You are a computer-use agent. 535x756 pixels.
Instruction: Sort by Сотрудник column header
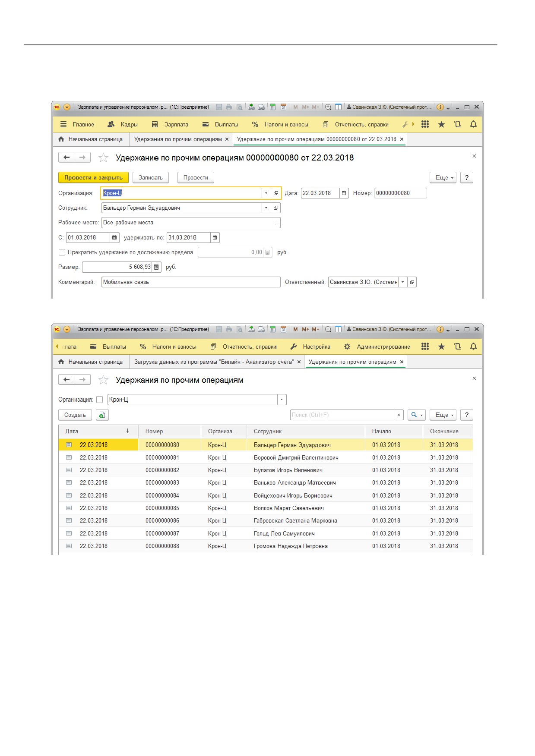pos(306,431)
